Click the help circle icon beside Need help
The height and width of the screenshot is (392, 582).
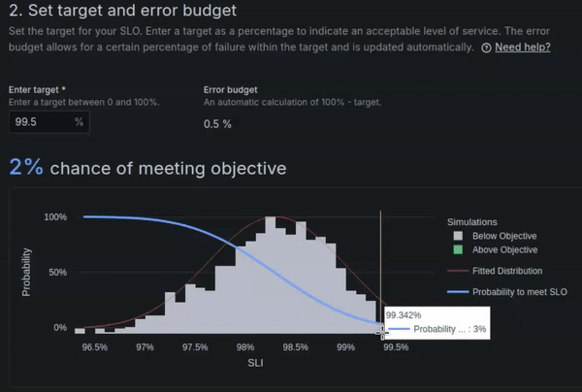[x=486, y=48]
